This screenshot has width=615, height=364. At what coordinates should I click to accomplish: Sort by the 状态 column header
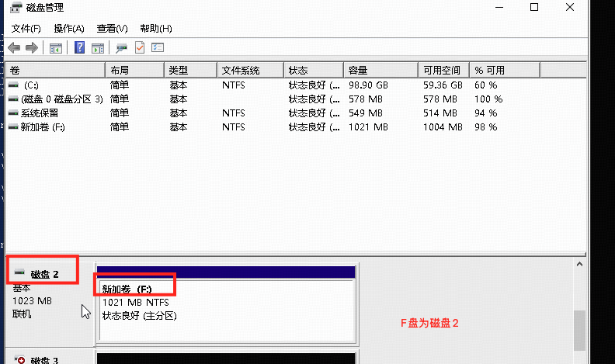pyautogui.click(x=314, y=70)
